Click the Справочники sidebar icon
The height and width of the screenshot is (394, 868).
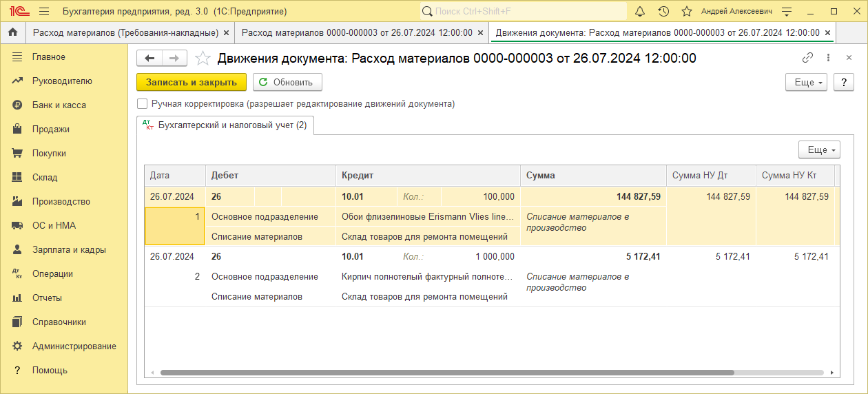(18, 322)
